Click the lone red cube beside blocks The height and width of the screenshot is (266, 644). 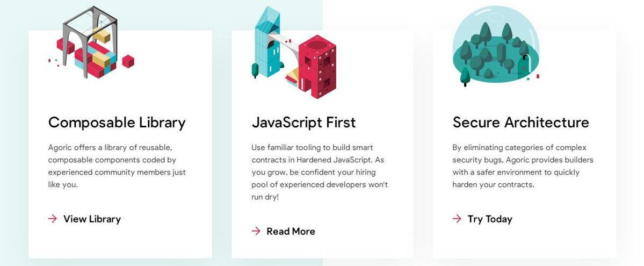coord(128,61)
